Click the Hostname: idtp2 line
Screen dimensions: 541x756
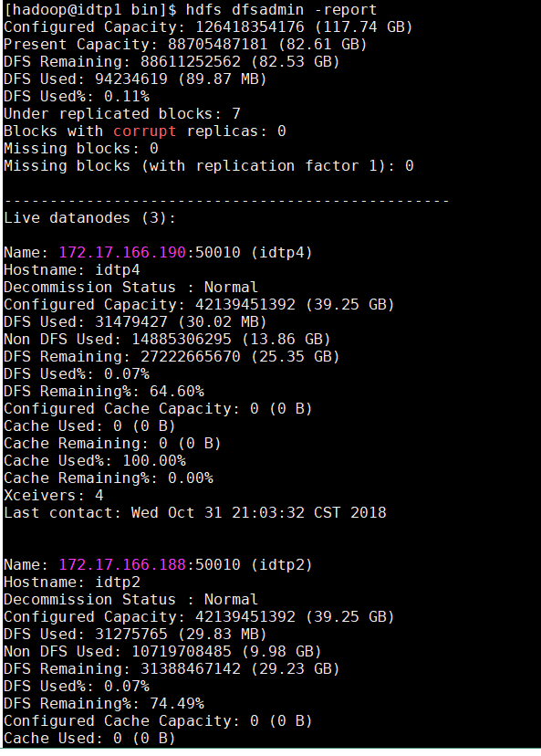[x=72, y=583]
